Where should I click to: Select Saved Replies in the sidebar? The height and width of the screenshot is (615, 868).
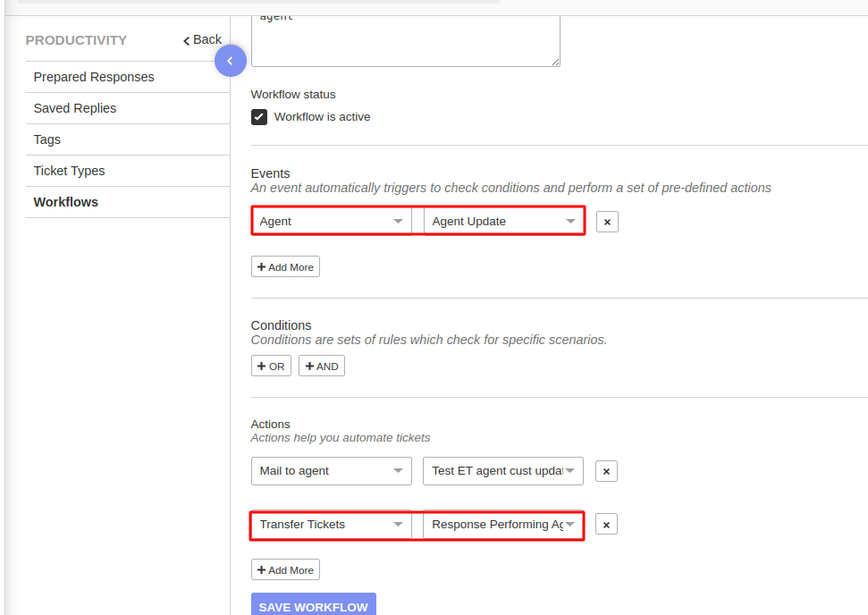(74, 108)
